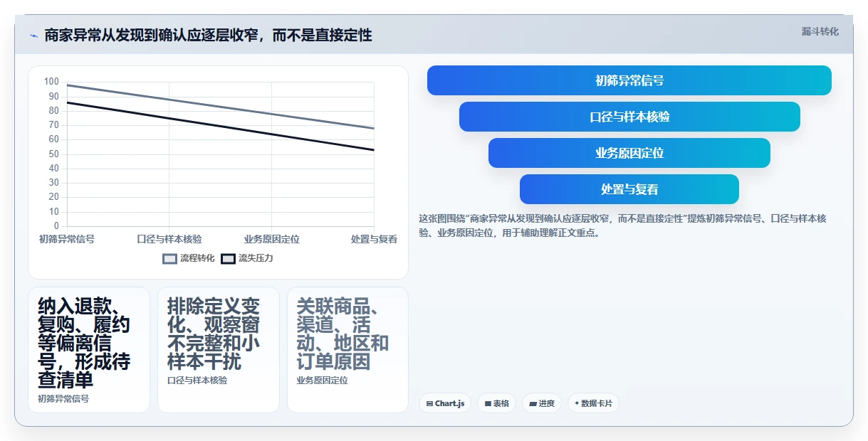Click the title 商家异常从发现到确认应逐层收窄
Image resolution: width=868 pixels, height=441 pixels.
(x=208, y=35)
